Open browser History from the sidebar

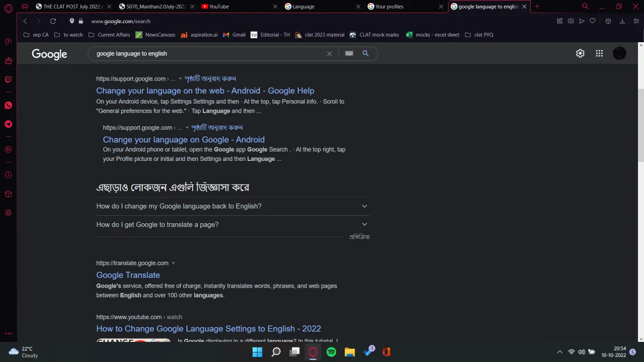(8, 174)
